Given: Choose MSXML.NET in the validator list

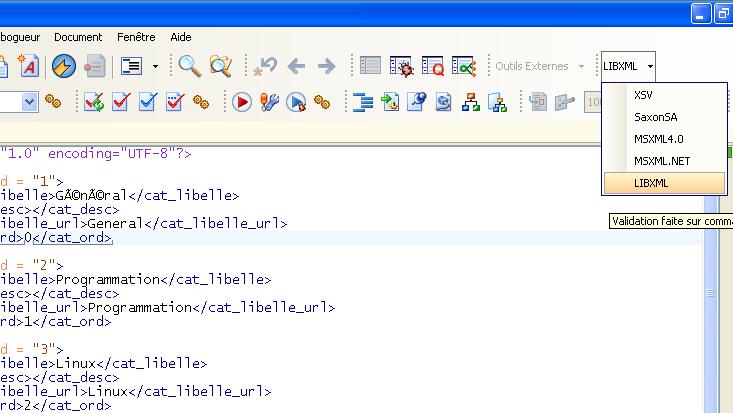Looking at the screenshot, I should point(664,161).
